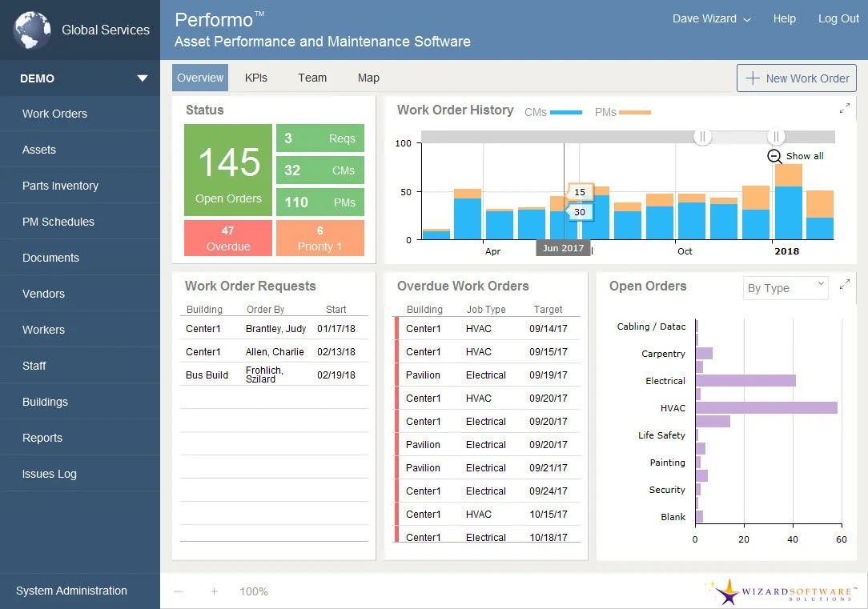Screen dimensions: 868x609
Task: Click the New Work Order button
Action: [x=796, y=78]
